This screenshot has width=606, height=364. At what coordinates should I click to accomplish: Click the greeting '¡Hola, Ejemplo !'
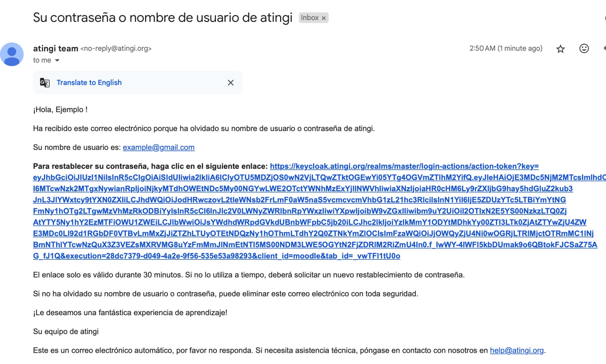tap(60, 110)
